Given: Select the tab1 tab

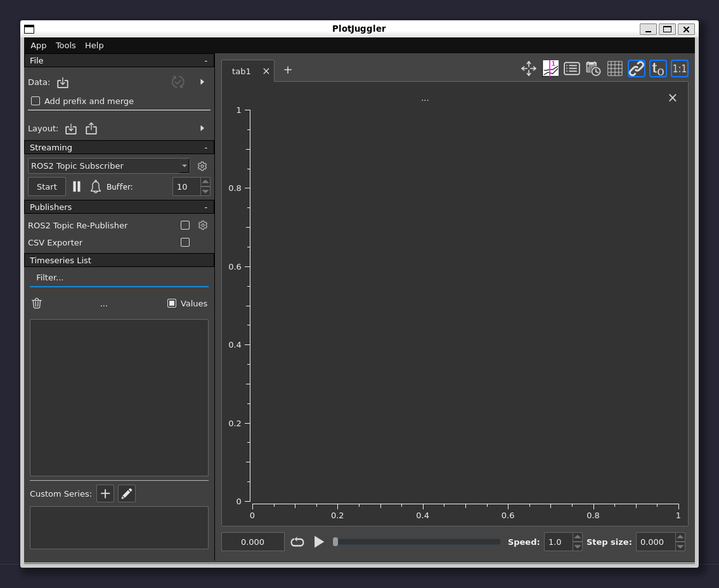Looking at the screenshot, I should 241,71.
